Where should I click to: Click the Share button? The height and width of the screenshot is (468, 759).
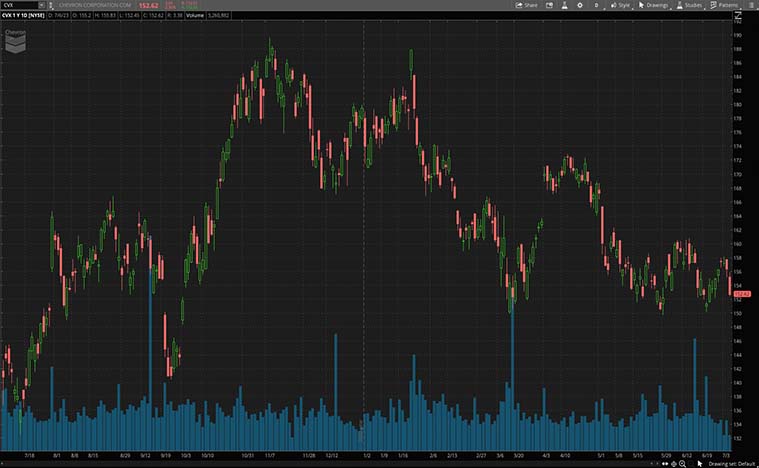coord(527,5)
